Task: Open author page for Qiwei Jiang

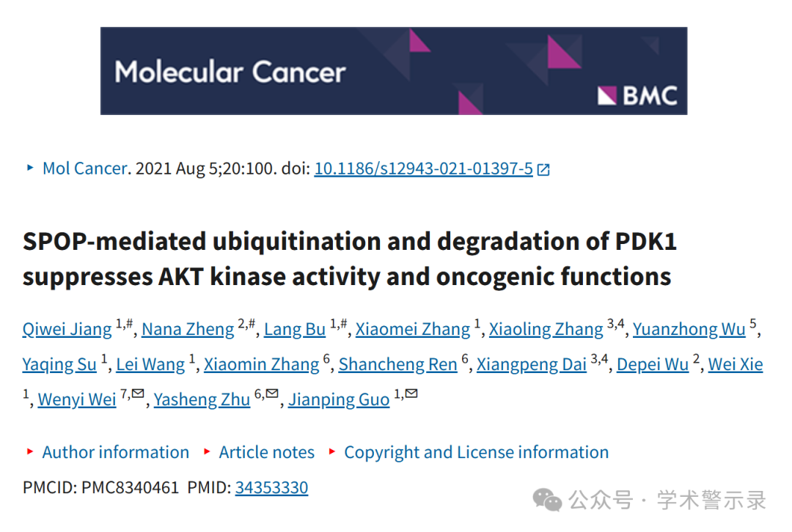Action: click(x=67, y=329)
